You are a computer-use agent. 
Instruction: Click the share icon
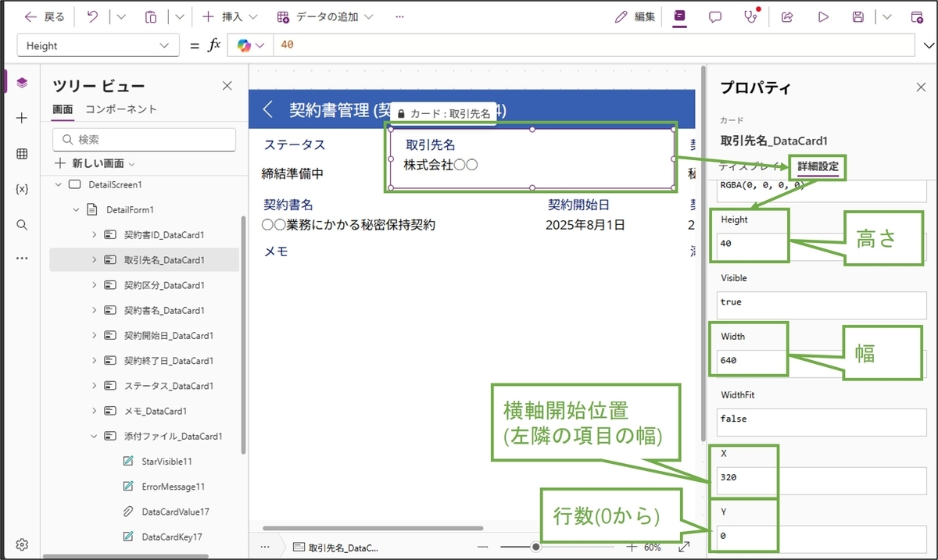788,16
